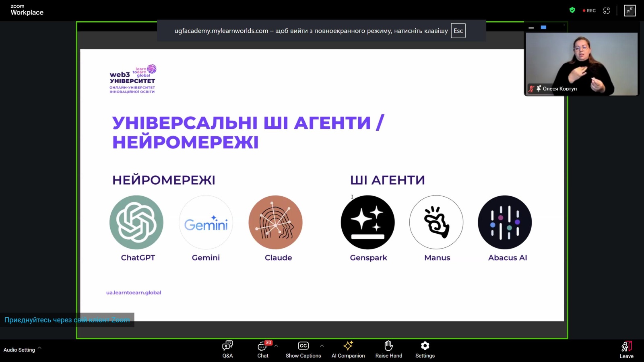Switch the thumbnail view using blue icon
This screenshot has width=644, height=362.
[x=543, y=27]
